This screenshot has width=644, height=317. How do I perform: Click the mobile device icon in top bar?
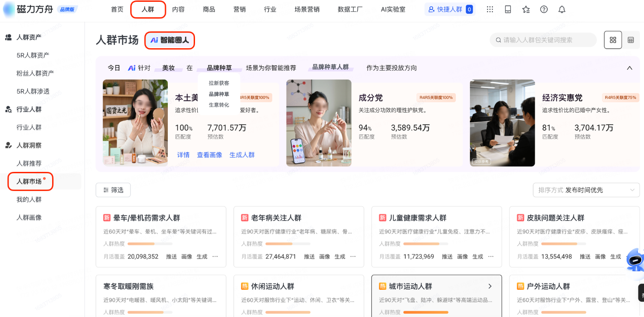click(x=508, y=9)
